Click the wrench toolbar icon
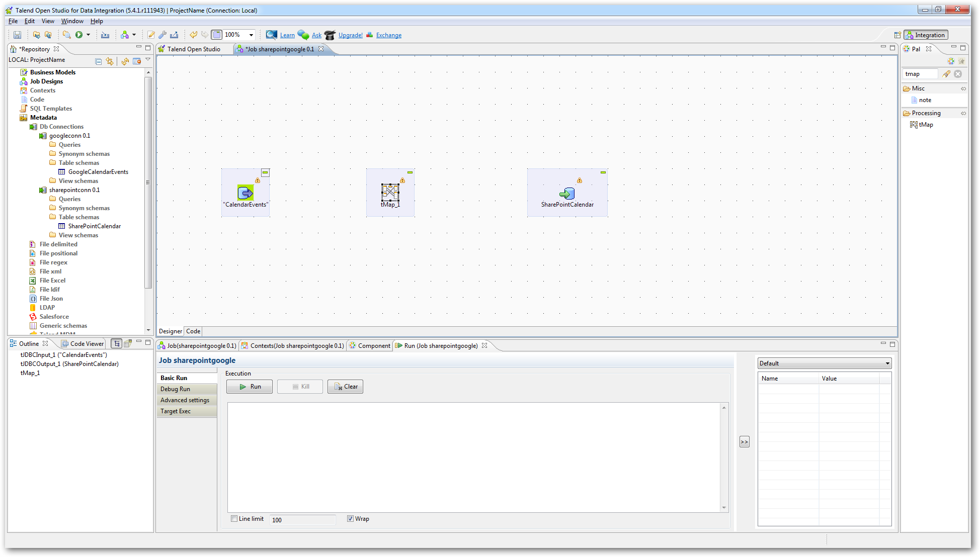Viewport: 980px width, 557px height. pyautogui.click(x=162, y=35)
